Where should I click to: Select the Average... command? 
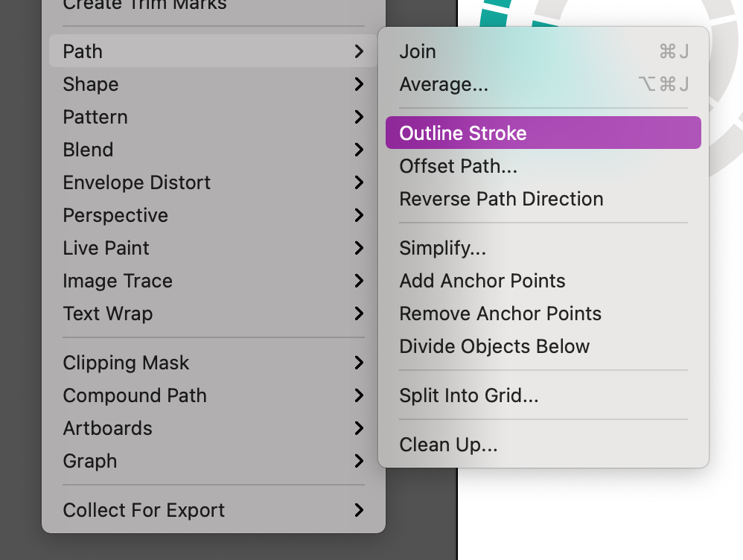tap(444, 84)
